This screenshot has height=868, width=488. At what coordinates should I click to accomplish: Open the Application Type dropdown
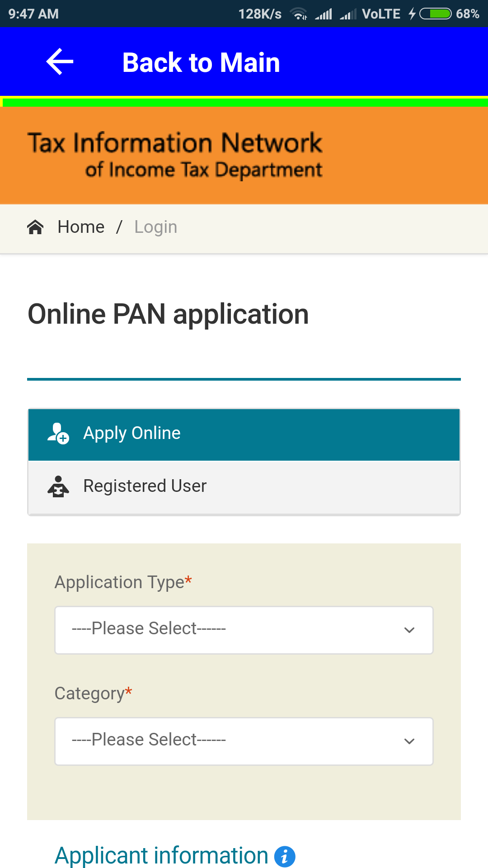244,629
